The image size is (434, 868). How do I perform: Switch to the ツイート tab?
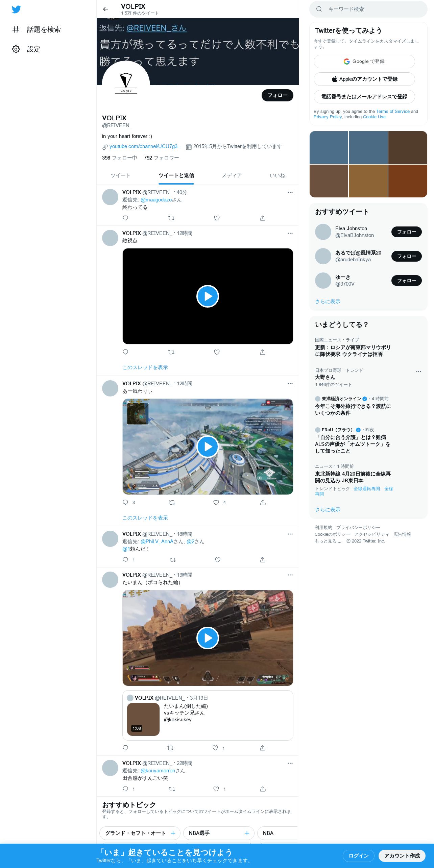(120, 175)
